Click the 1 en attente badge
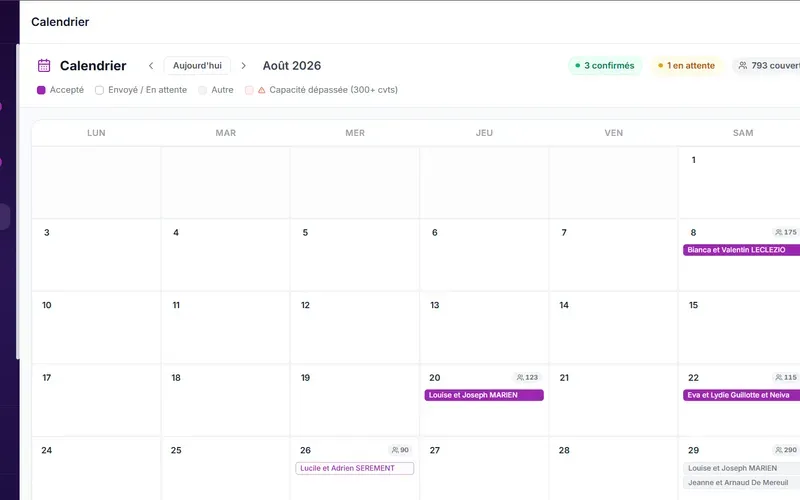This screenshot has height=500, width=800. click(x=686, y=65)
